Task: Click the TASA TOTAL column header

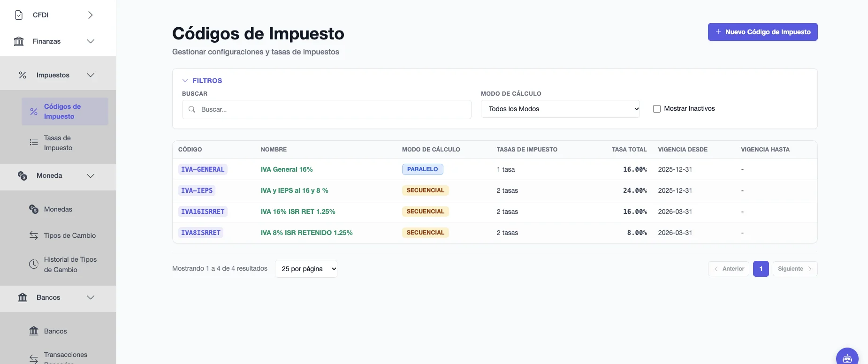Action: [x=629, y=150]
